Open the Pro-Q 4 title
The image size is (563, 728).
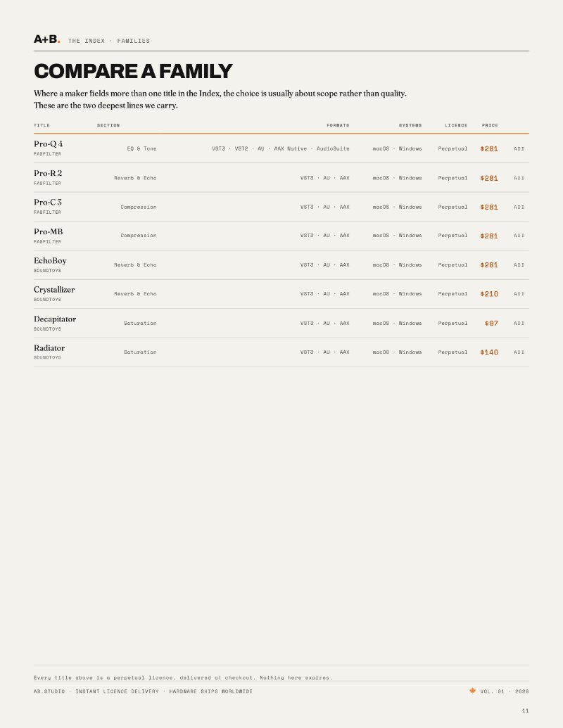coord(49,144)
